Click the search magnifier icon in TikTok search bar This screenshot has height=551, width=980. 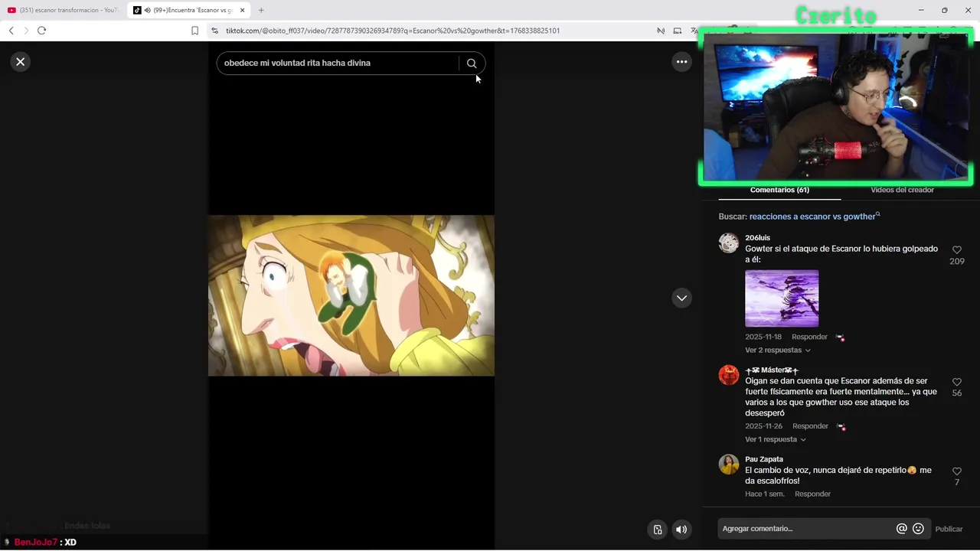click(472, 64)
